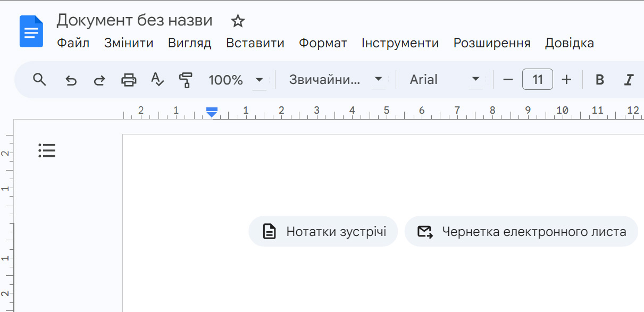
Task: Click the search magnifier icon in toolbar
Action: (39, 80)
